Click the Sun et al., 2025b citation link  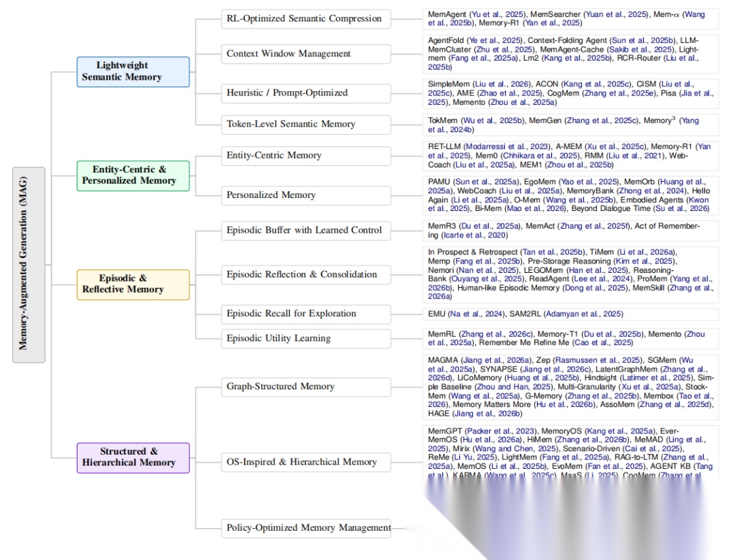[642, 41]
